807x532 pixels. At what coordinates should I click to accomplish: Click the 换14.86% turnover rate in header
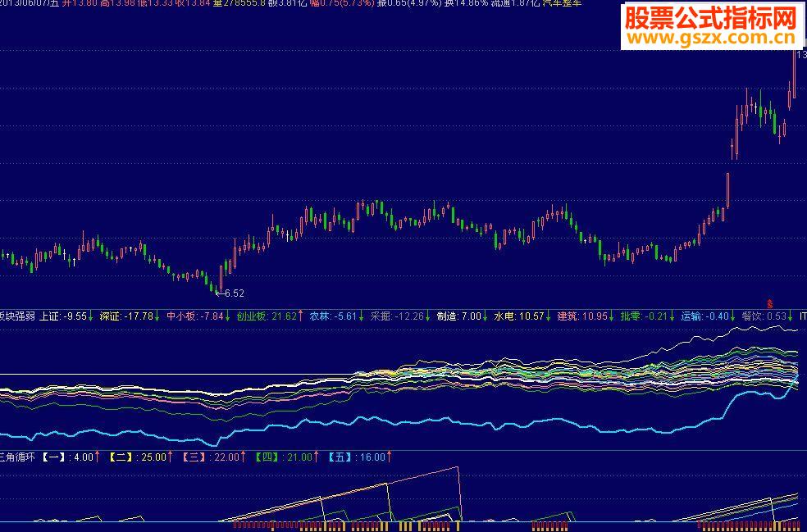point(467,3)
